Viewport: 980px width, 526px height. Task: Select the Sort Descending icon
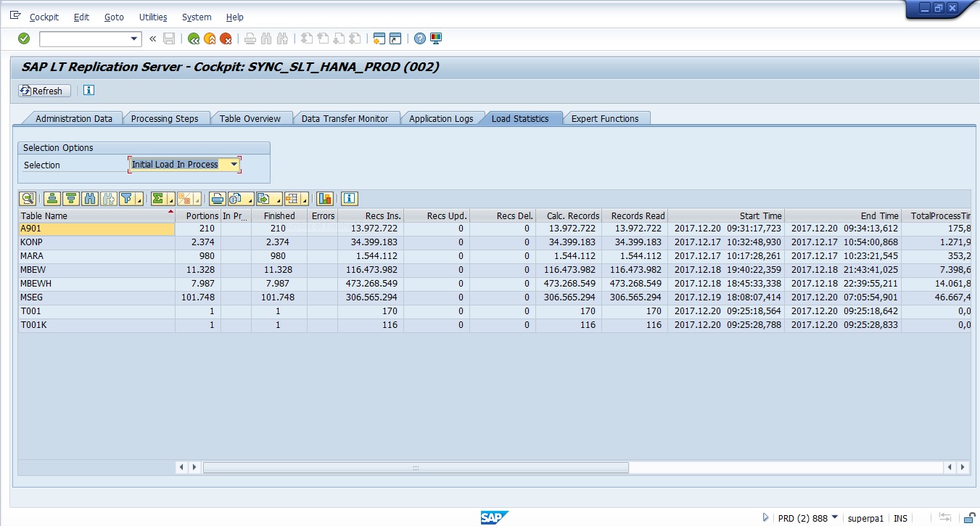point(70,198)
